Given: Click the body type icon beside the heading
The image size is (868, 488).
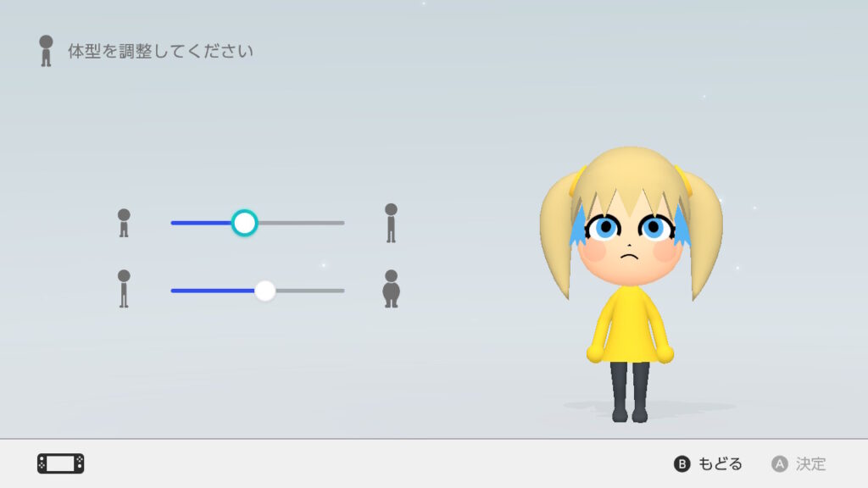Looking at the screenshot, I should point(46,52).
